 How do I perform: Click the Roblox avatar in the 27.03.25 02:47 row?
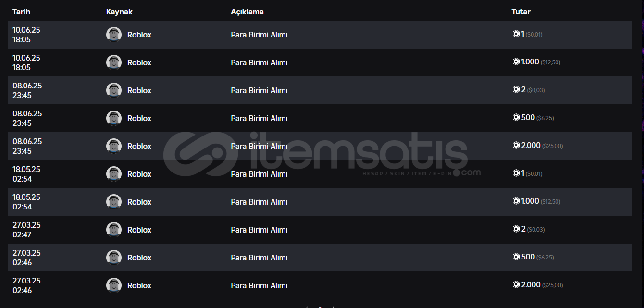pyautogui.click(x=114, y=230)
